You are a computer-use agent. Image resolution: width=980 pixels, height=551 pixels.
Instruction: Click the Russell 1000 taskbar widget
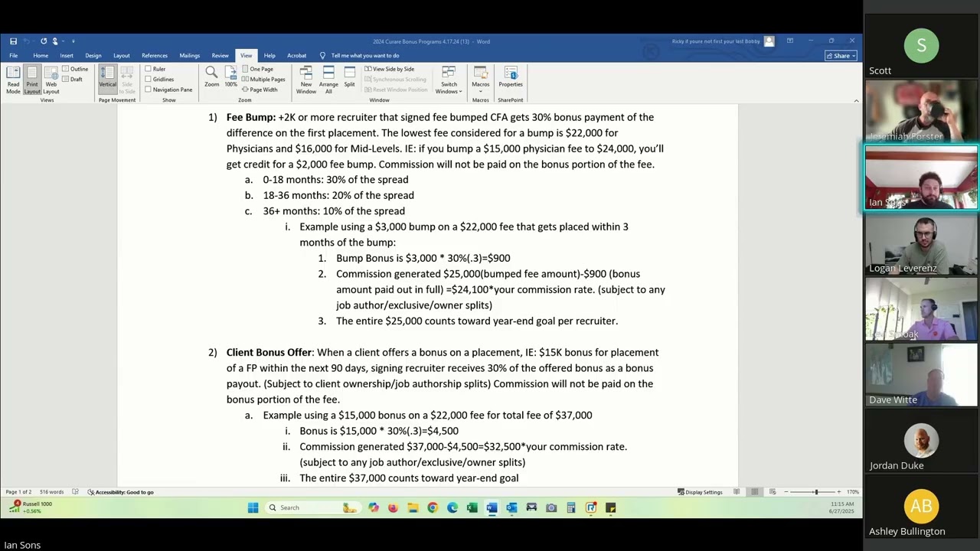[31, 507]
